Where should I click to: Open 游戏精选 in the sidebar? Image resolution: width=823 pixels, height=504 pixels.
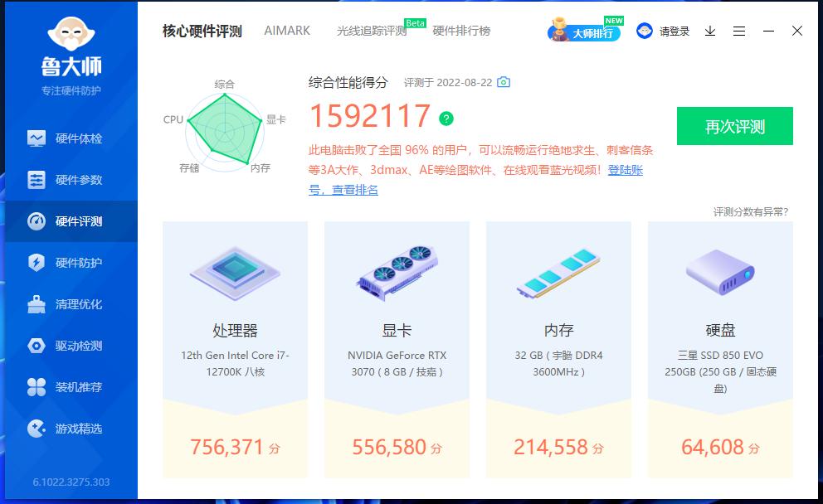coord(71,429)
